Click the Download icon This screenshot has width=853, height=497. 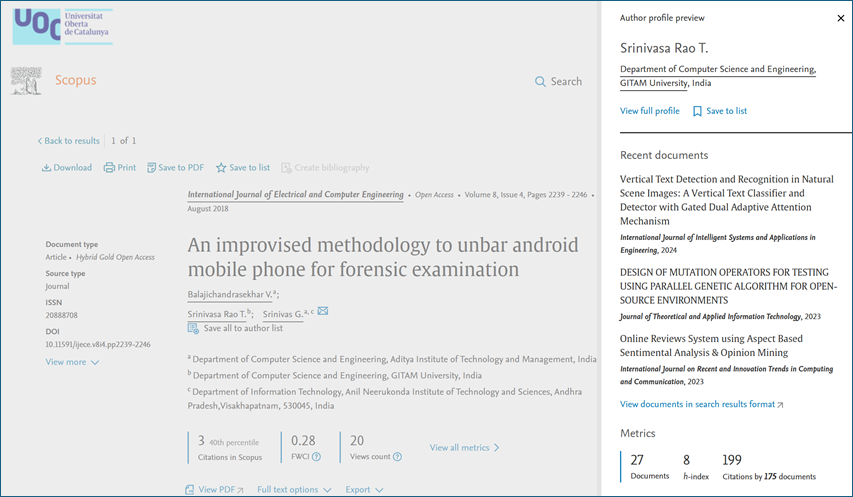(x=46, y=168)
